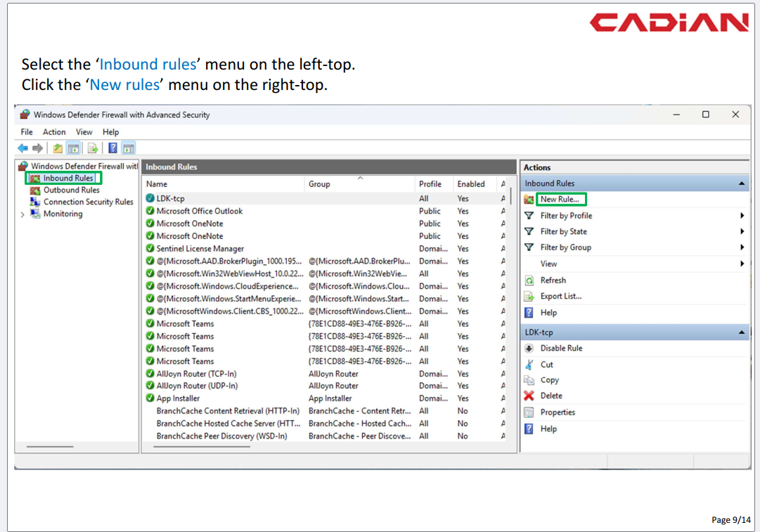Click the Up One Level folder icon

pos(58,148)
